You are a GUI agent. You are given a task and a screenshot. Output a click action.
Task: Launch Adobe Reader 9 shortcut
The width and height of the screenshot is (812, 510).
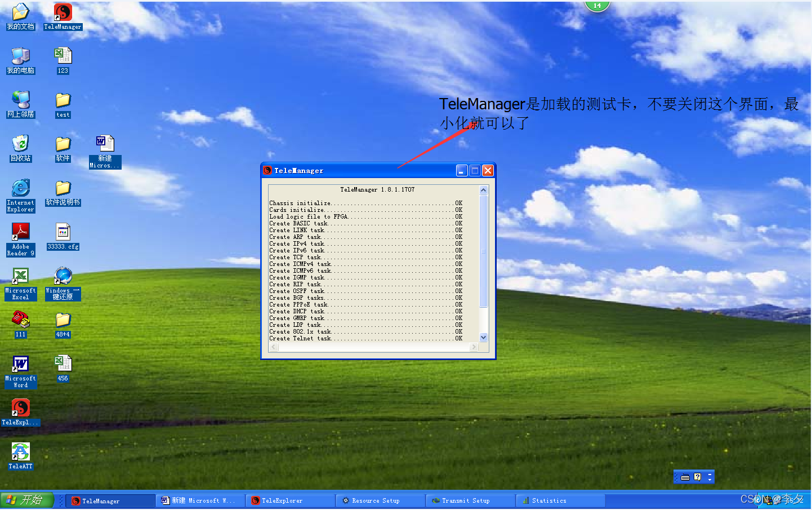pos(20,239)
